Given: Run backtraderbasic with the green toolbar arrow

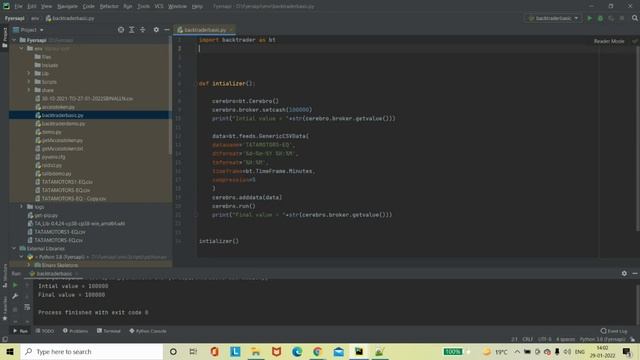Looking at the screenshot, I should pos(589,18).
